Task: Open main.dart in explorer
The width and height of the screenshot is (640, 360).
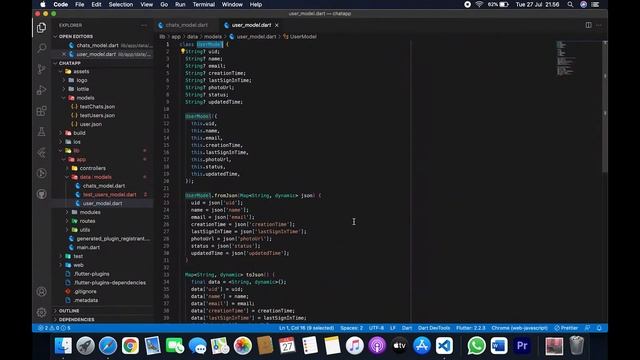Action: pyautogui.click(x=88, y=247)
